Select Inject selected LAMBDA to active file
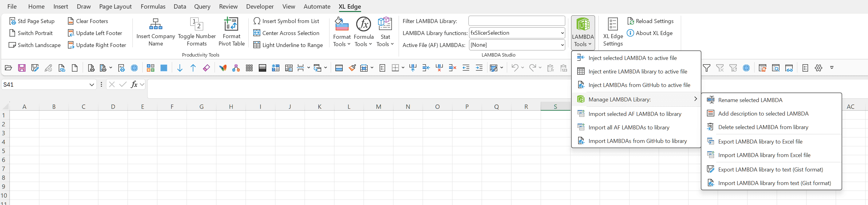 (636, 58)
